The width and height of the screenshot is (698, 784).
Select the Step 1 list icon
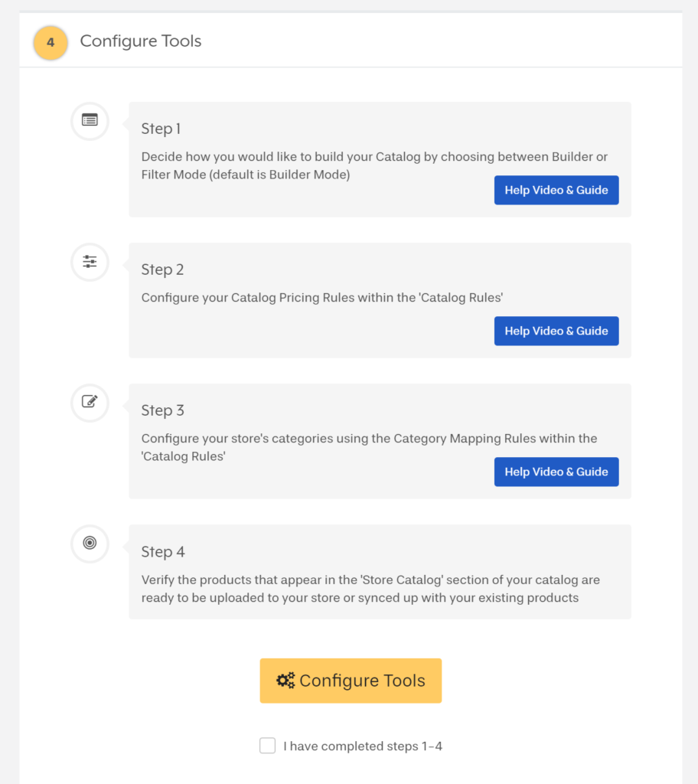[90, 120]
